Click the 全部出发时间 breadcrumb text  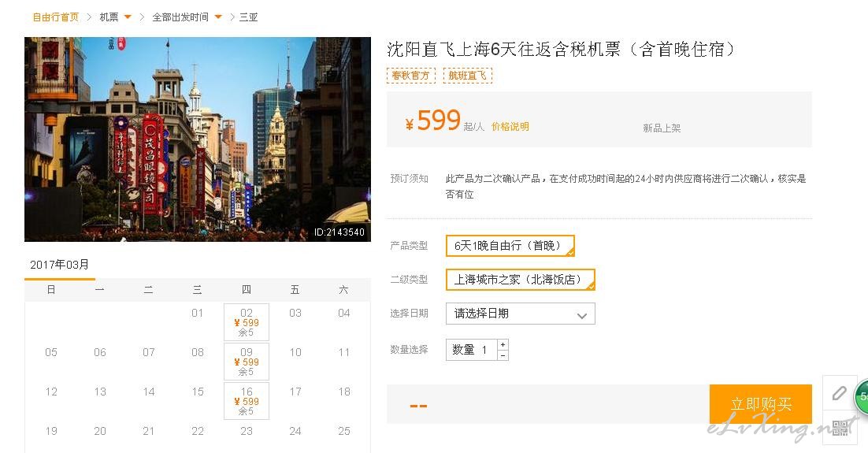pyautogui.click(x=180, y=17)
